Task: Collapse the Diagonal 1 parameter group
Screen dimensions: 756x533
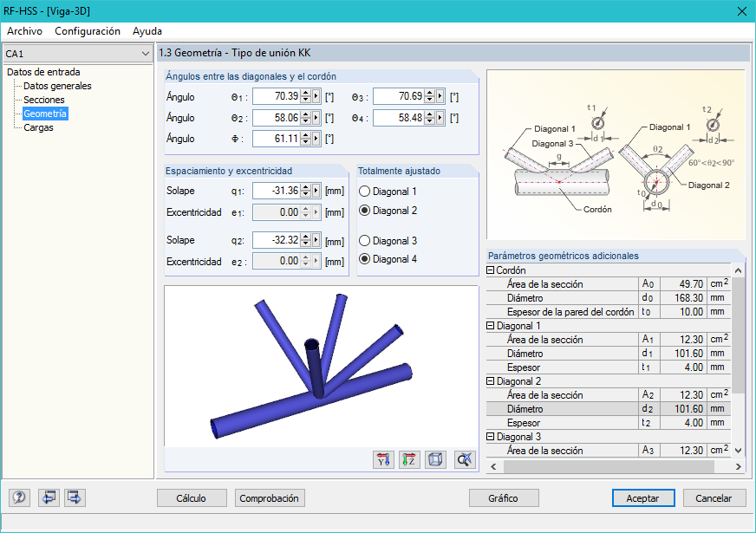Action: [491, 326]
